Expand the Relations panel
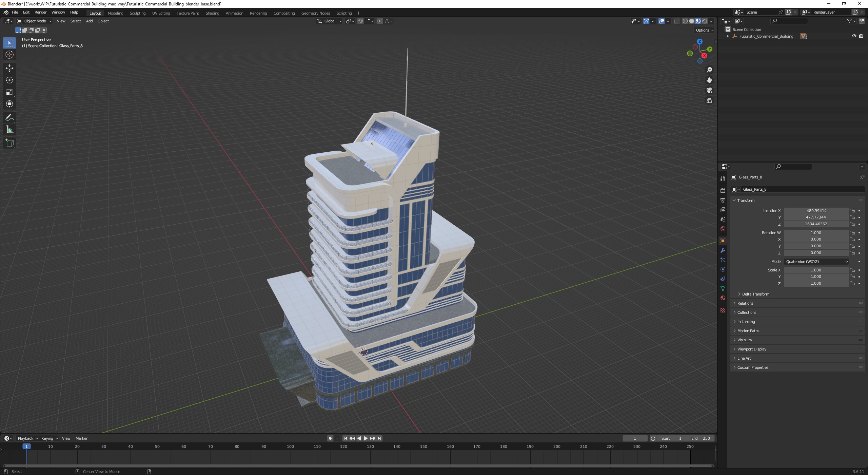This screenshot has height=475, width=868. point(745,303)
